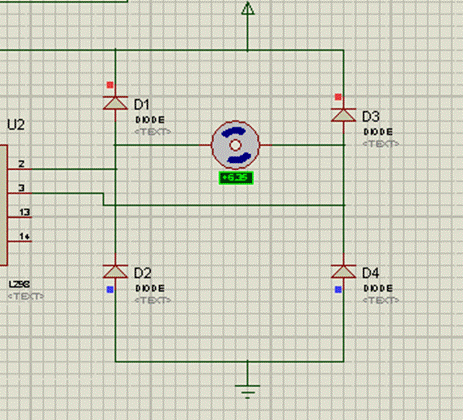Click the L293 part name label
463x420 pixels.
[x=19, y=284]
